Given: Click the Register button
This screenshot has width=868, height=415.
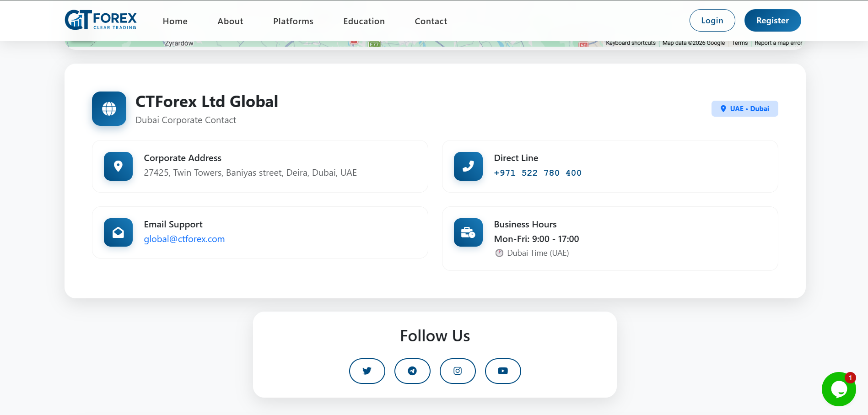Looking at the screenshot, I should tap(773, 21).
